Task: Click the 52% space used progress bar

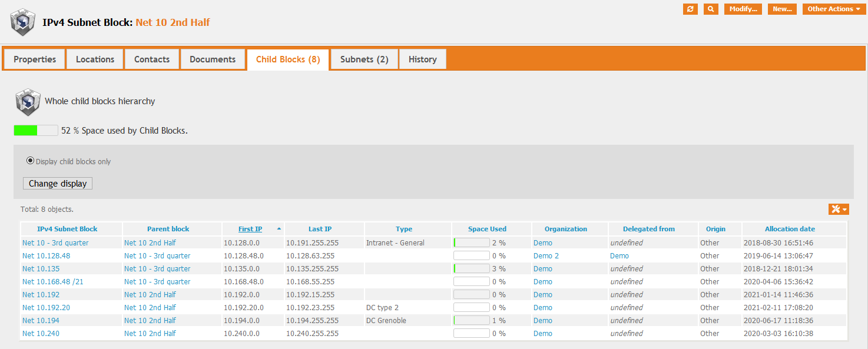Action: [36, 131]
